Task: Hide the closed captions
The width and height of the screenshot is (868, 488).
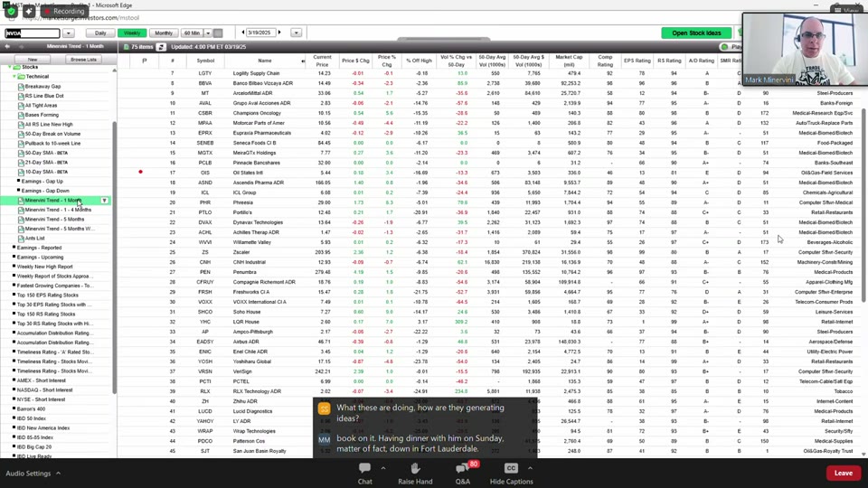Action: [511, 473]
